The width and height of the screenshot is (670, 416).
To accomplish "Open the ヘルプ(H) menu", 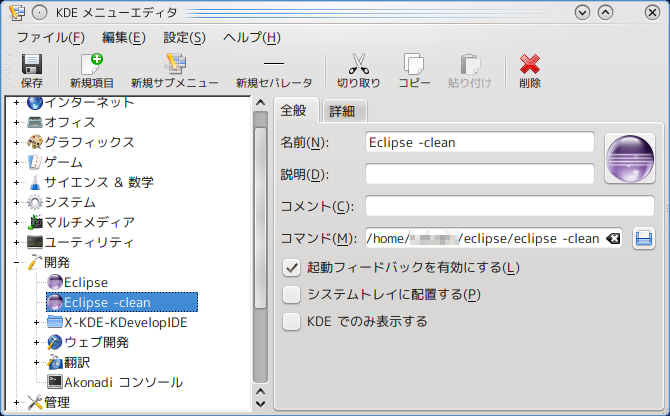I will [252, 38].
